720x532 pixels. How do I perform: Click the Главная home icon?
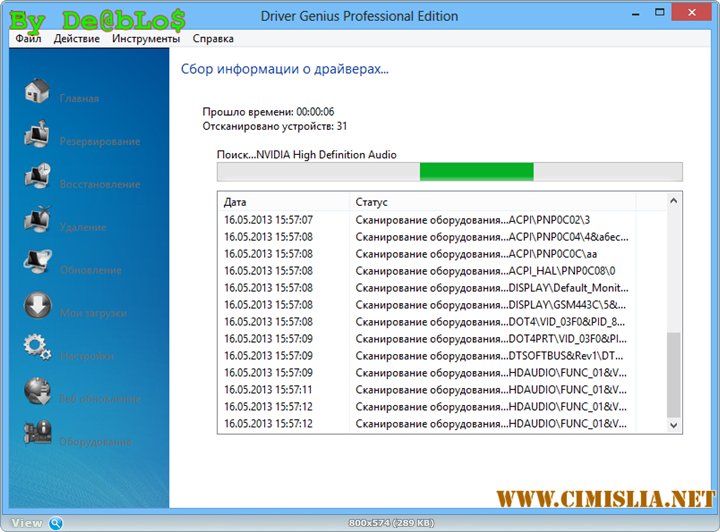point(37,91)
